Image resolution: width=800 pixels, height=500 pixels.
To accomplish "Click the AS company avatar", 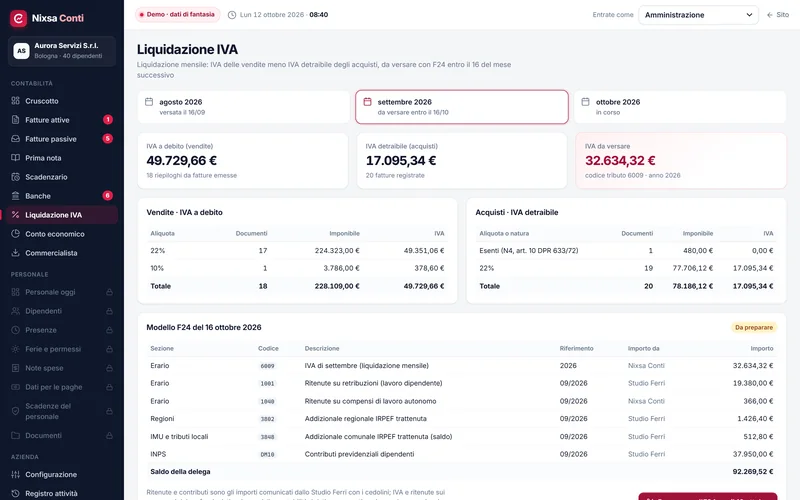I will [x=21, y=51].
